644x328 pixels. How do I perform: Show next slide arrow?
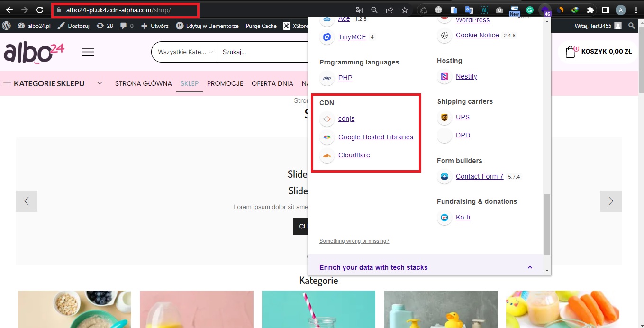[x=611, y=201]
